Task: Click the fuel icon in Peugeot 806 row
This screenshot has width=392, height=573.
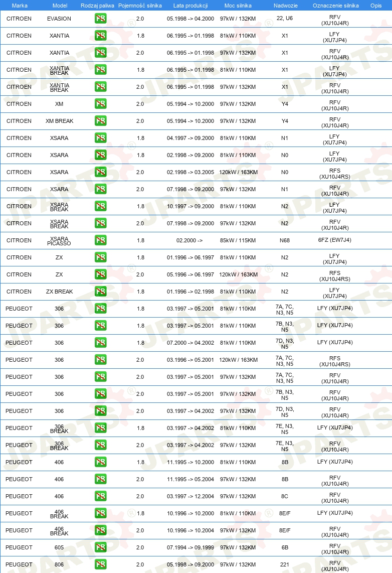Action: [x=100, y=564]
